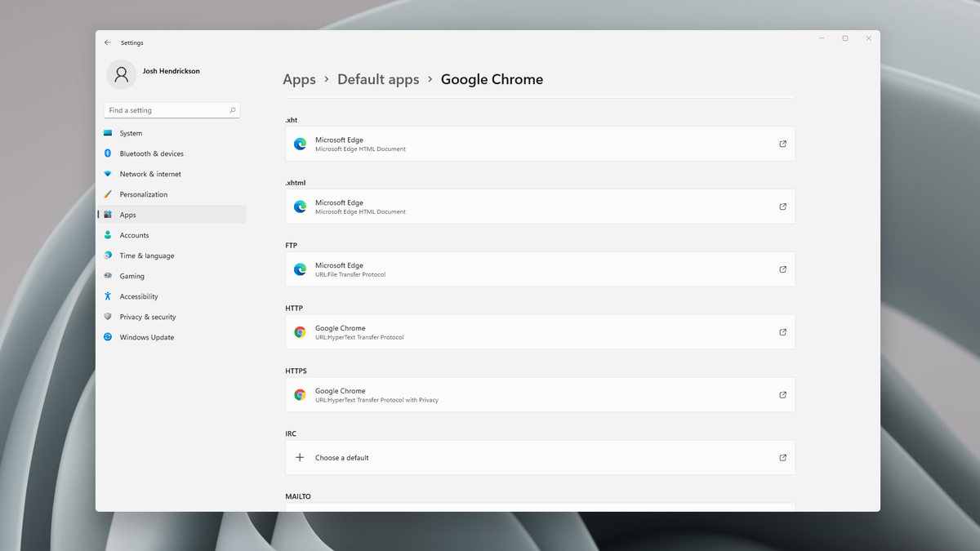Choose a default app for IRC links

pos(539,457)
